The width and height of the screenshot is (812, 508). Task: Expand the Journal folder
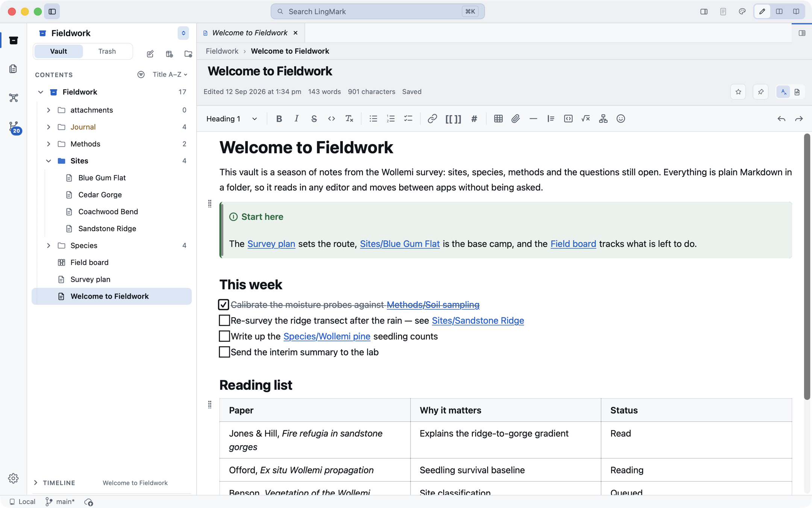pos(48,127)
